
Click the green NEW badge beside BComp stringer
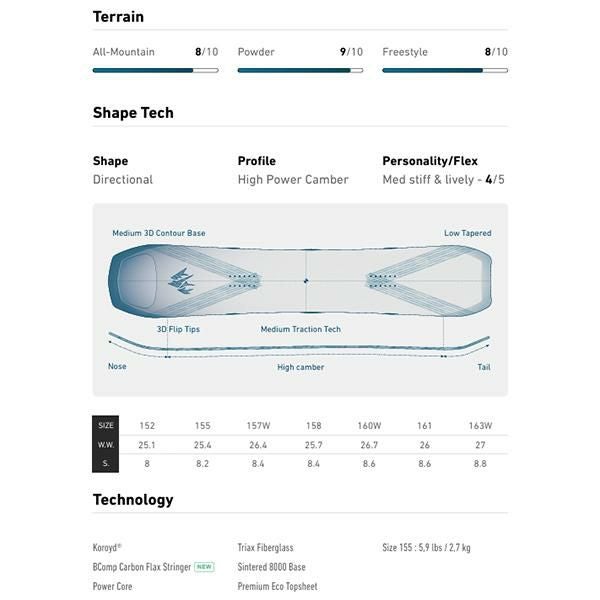pos(205,567)
